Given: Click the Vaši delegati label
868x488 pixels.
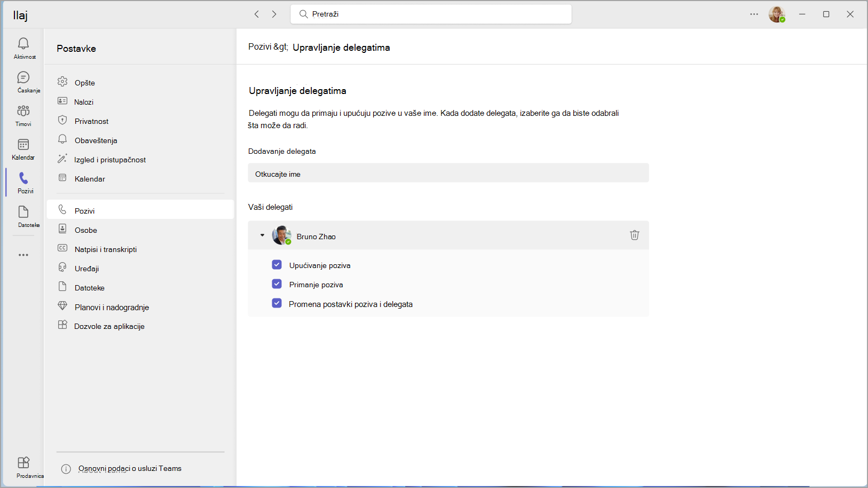Looking at the screenshot, I should [271, 207].
